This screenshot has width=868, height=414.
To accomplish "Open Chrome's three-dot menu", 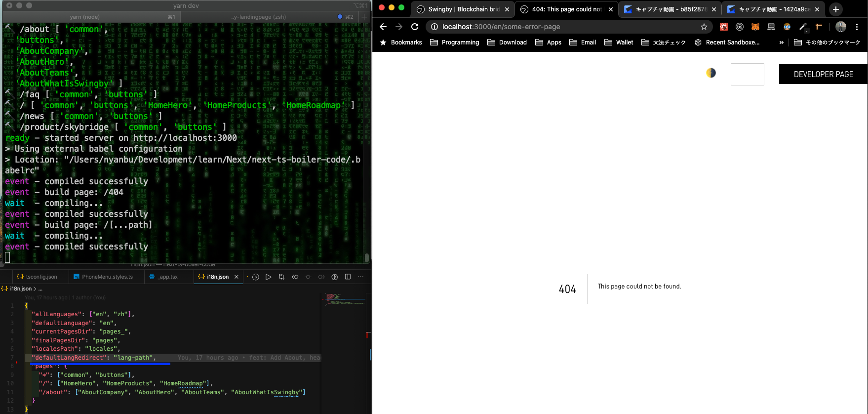I will tap(857, 27).
